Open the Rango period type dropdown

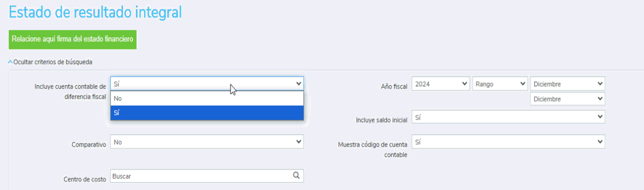pos(500,84)
